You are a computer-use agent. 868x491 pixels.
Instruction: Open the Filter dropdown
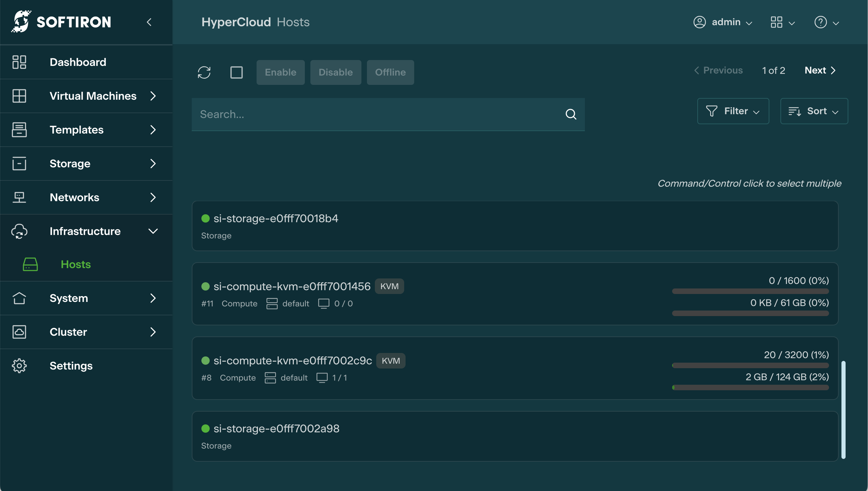pos(733,111)
